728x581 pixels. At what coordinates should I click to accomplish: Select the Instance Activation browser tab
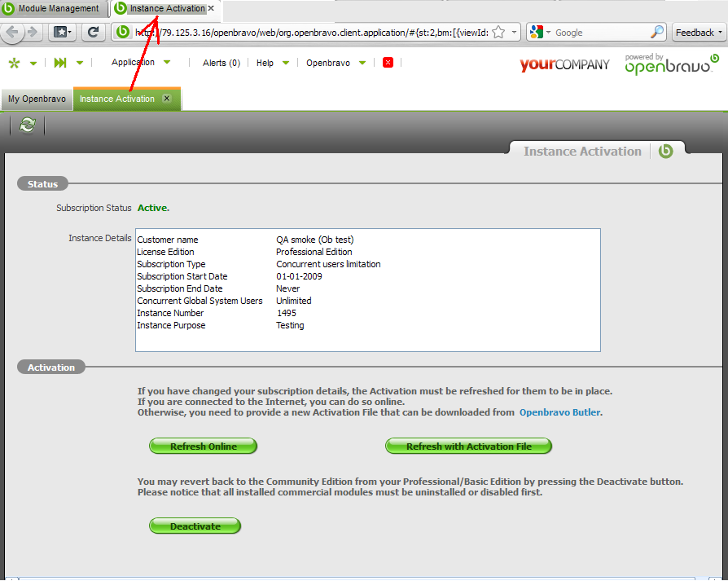tap(160, 8)
